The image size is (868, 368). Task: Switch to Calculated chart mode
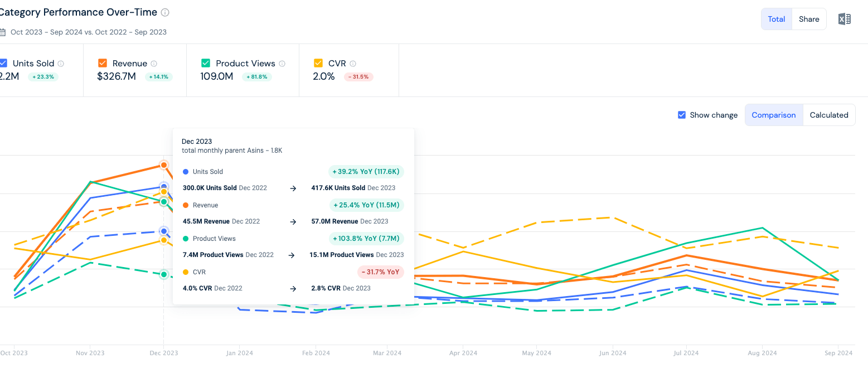click(828, 115)
